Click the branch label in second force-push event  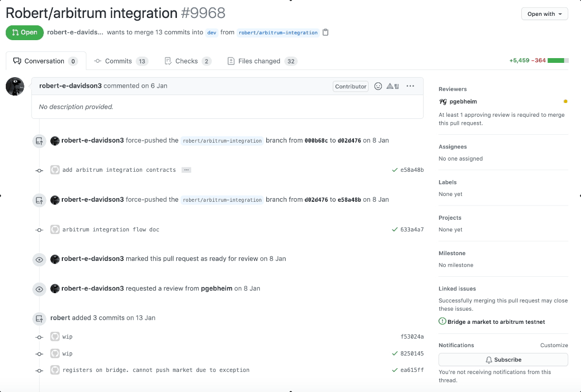tap(222, 200)
